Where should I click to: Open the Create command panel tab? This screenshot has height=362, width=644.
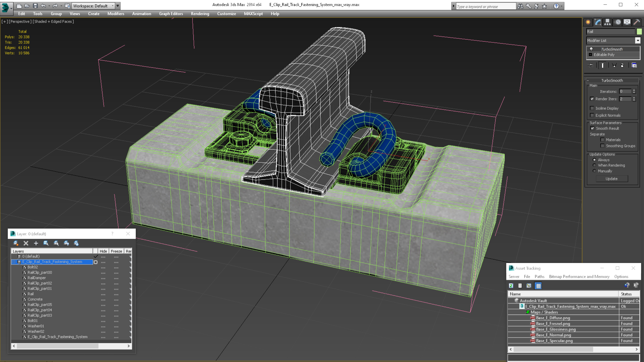coord(588,22)
